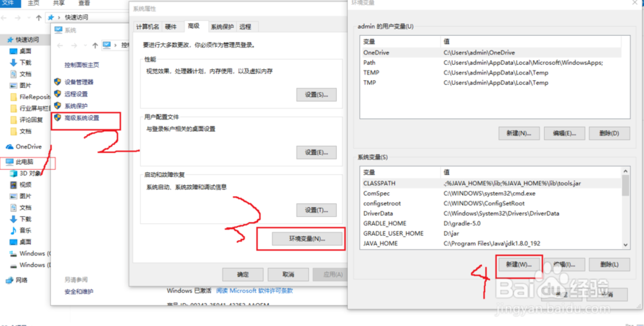Open the FileReposit folder icon
644x326 pixels.
pos(14,97)
